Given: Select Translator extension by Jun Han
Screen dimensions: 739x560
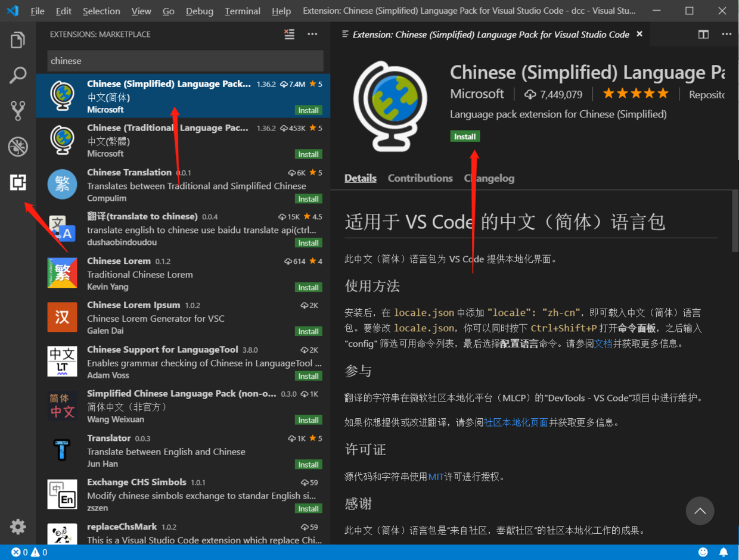Looking at the screenshot, I should pos(183,450).
